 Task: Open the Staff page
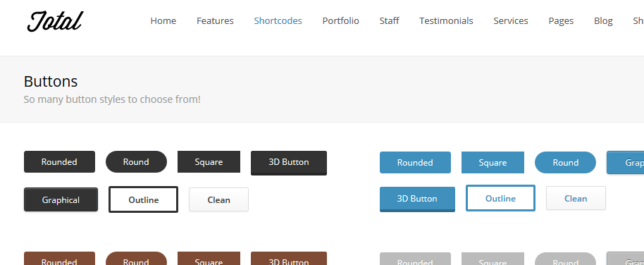(389, 20)
